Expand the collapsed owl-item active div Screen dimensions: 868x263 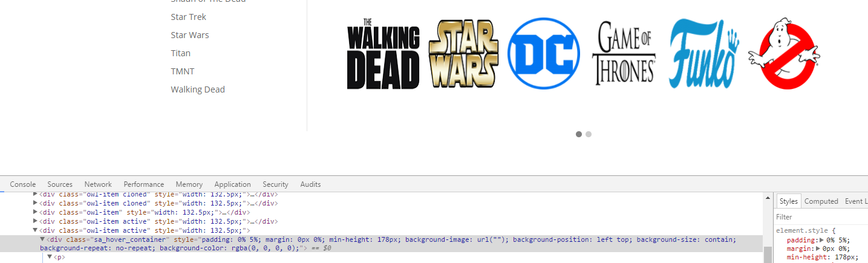tap(35, 221)
